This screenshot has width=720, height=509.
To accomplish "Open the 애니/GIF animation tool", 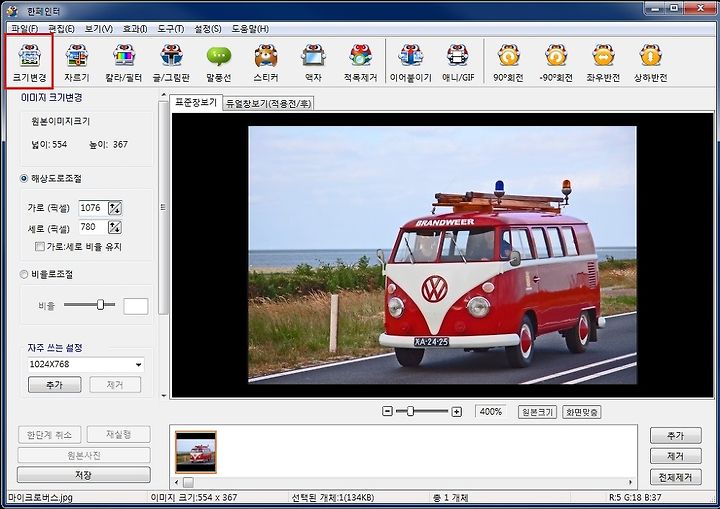I will pyautogui.click(x=458, y=62).
